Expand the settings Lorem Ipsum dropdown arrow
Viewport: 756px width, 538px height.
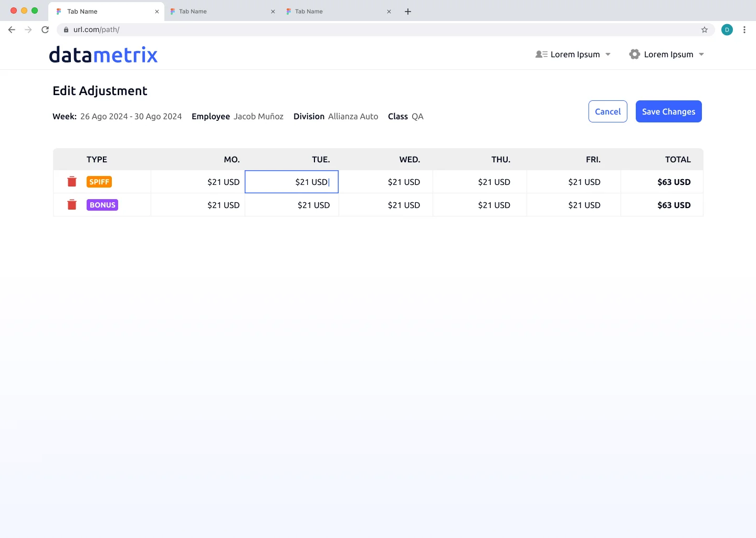pos(701,55)
